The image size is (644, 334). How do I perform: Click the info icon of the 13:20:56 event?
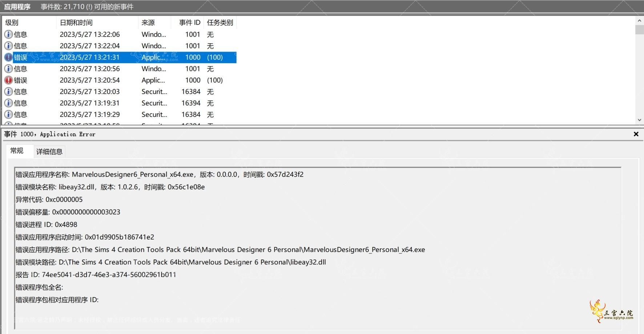tap(8, 69)
